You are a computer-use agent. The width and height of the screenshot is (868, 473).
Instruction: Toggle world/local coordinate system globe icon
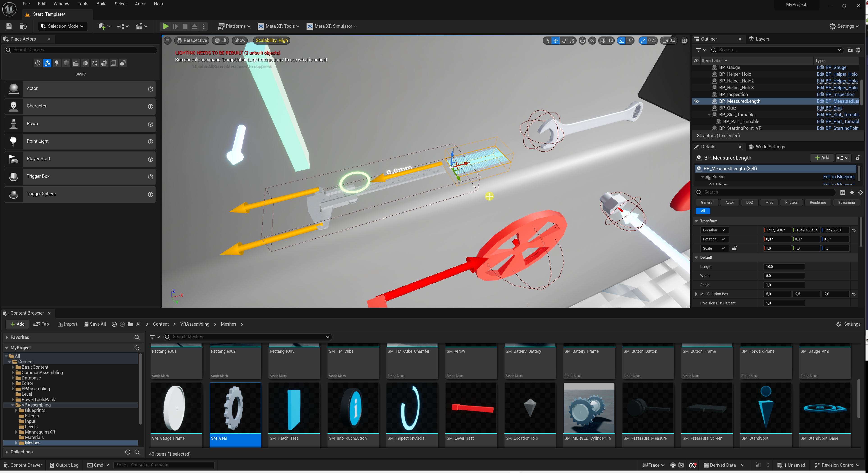(x=582, y=40)
